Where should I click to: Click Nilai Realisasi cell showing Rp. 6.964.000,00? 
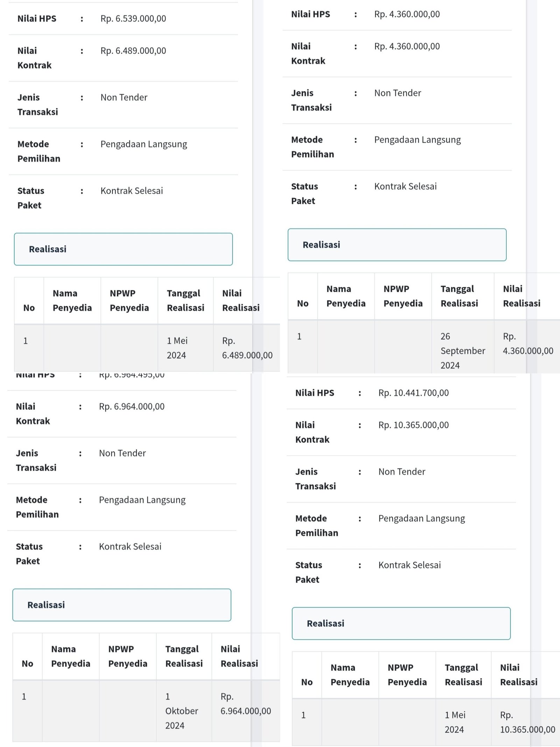pyautogui.click(x=245, y=704)
